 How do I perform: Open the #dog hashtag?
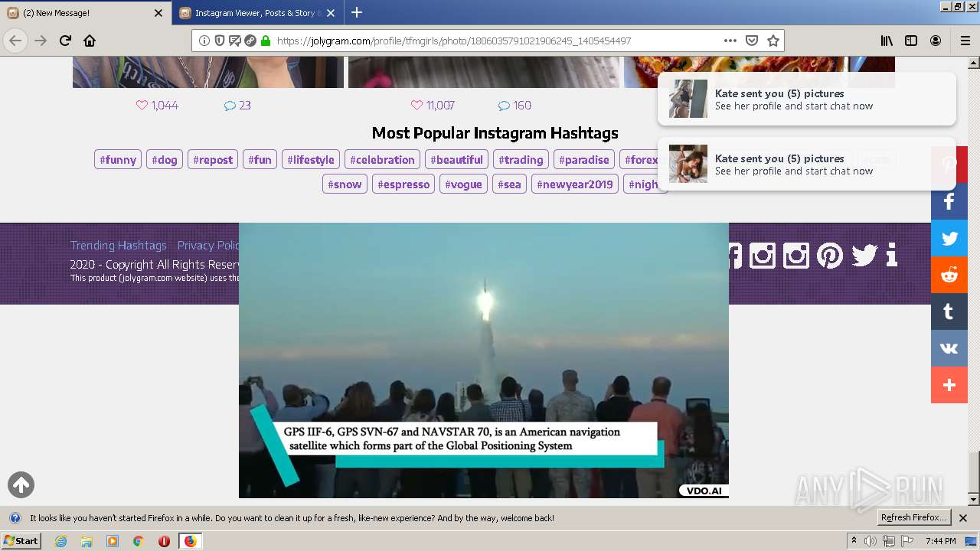165,159
